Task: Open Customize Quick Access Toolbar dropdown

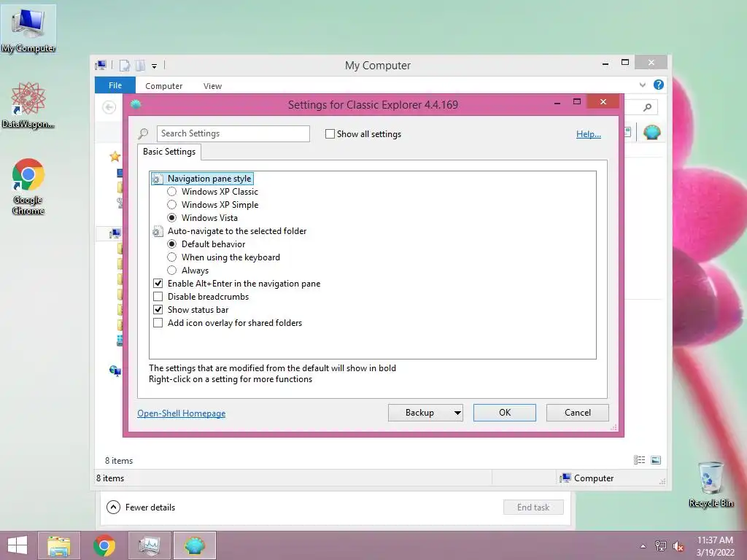Action: (x=155, y=66)
